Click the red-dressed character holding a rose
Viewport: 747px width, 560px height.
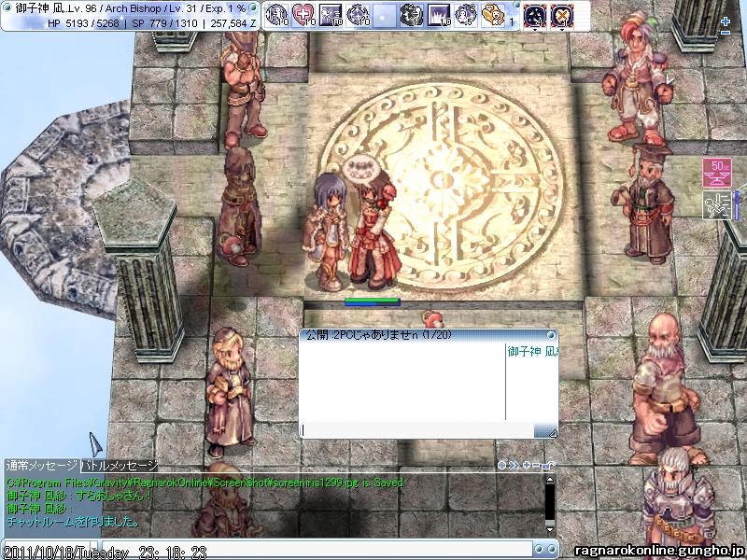375,235
